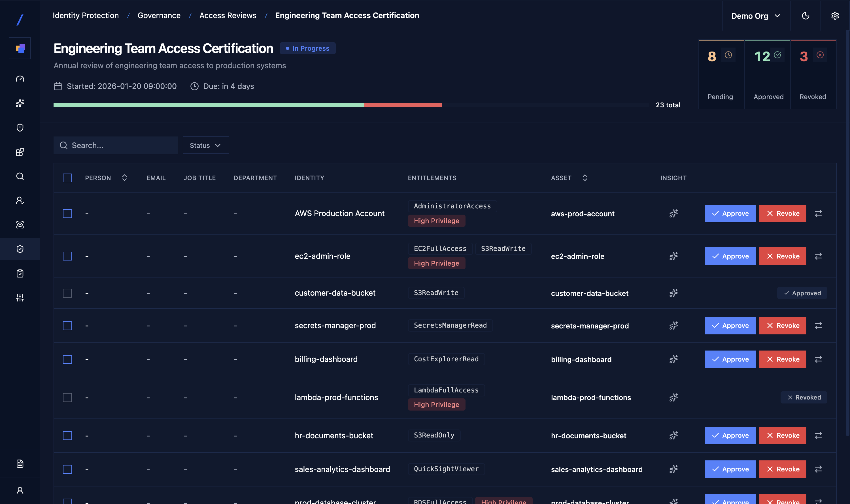Screen dimensions: 850x504
Task: Open the Identity Protection breadcrumb link
Action: [x=86, y=15]
